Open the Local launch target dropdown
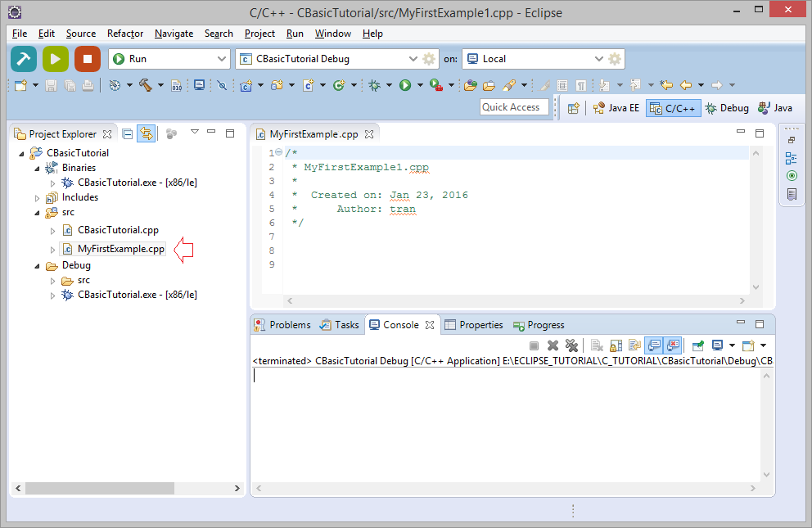The height and width of the screenshot is (528, 812). pyautogui.click(x=598, y=59)
